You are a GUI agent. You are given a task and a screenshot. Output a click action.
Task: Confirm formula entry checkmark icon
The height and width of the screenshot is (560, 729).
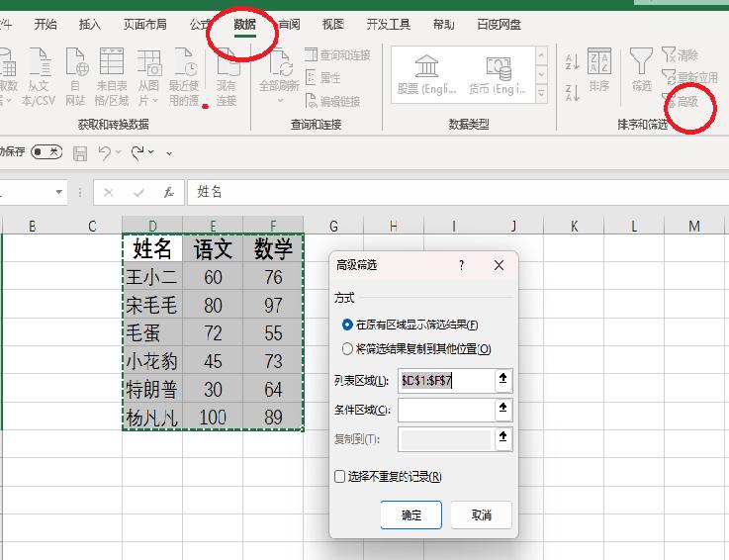[x=138, y=192]
